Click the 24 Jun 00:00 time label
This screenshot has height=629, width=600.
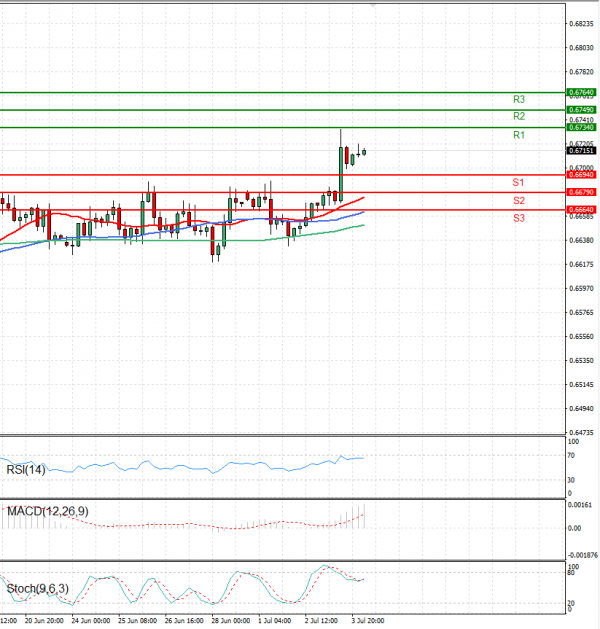91,621
